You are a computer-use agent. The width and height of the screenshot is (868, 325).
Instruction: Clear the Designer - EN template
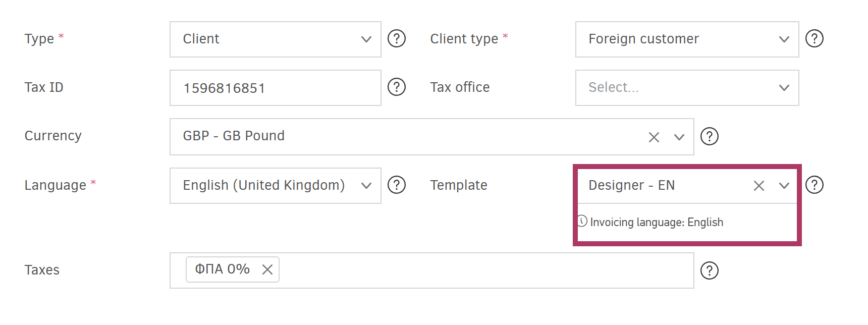tap(758, 185)
